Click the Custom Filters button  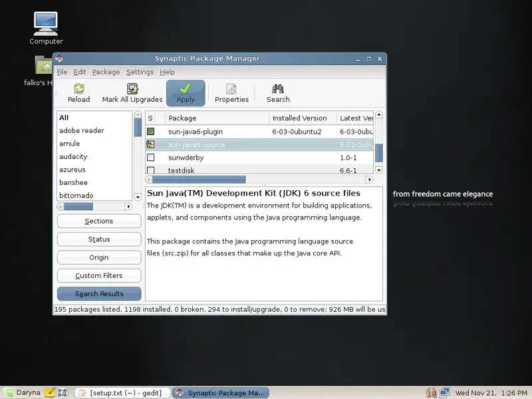(x=99, y=275)
